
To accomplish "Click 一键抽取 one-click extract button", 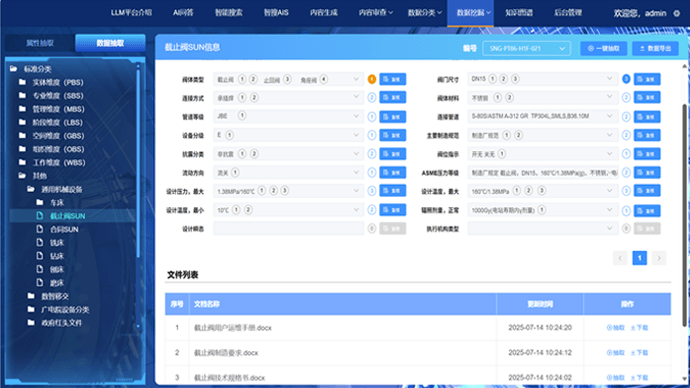I will 603,48.
